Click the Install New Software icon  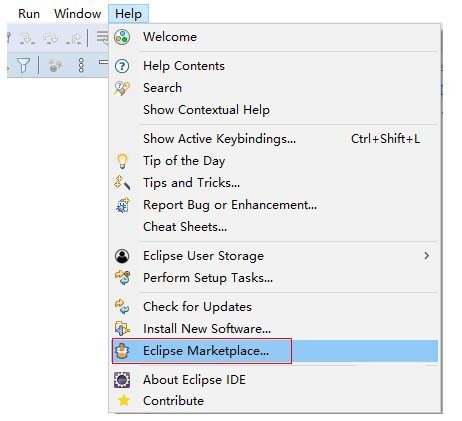coord(122,329)
